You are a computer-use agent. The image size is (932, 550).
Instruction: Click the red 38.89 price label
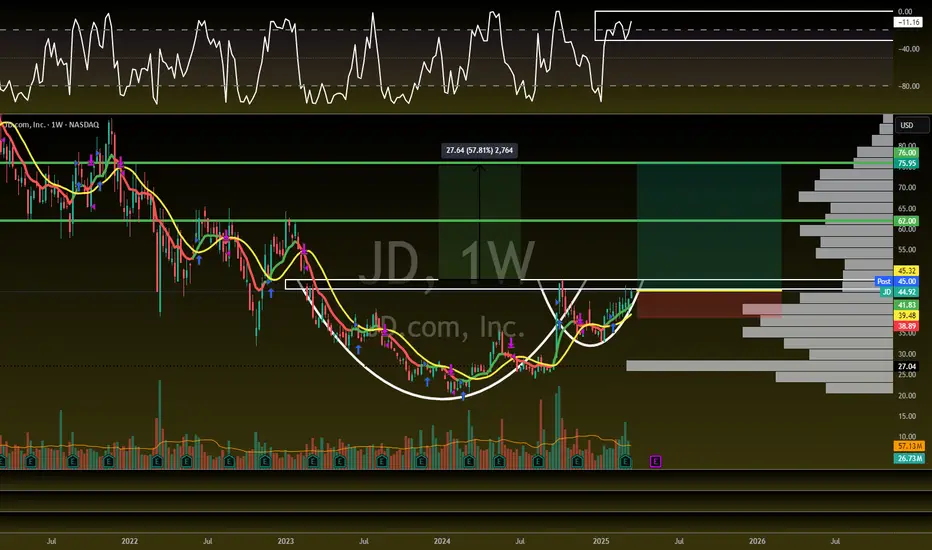(x=906, y=326)
